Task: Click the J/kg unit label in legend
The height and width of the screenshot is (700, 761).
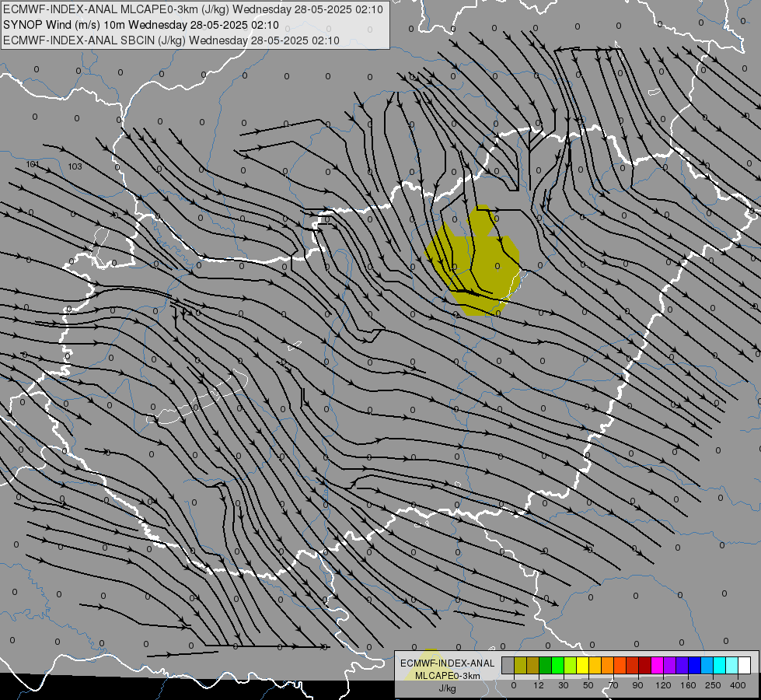Action: point(447,688)
